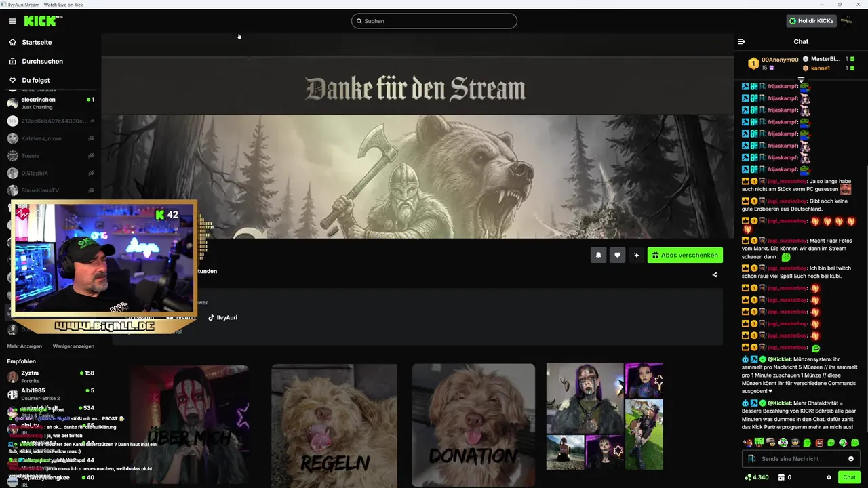Open followed channel Kateless_more
Screen dimensions: 868x488
(x=50, y=138)
